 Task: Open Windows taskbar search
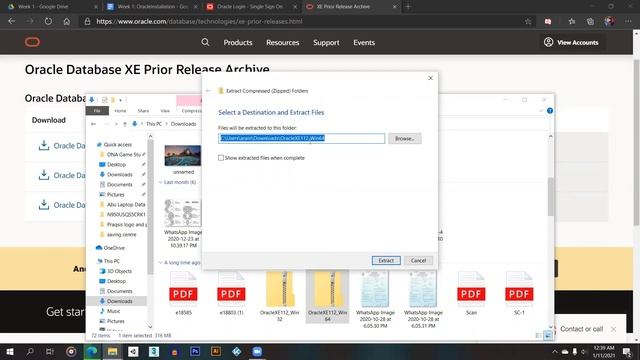[x=30, y=351]
